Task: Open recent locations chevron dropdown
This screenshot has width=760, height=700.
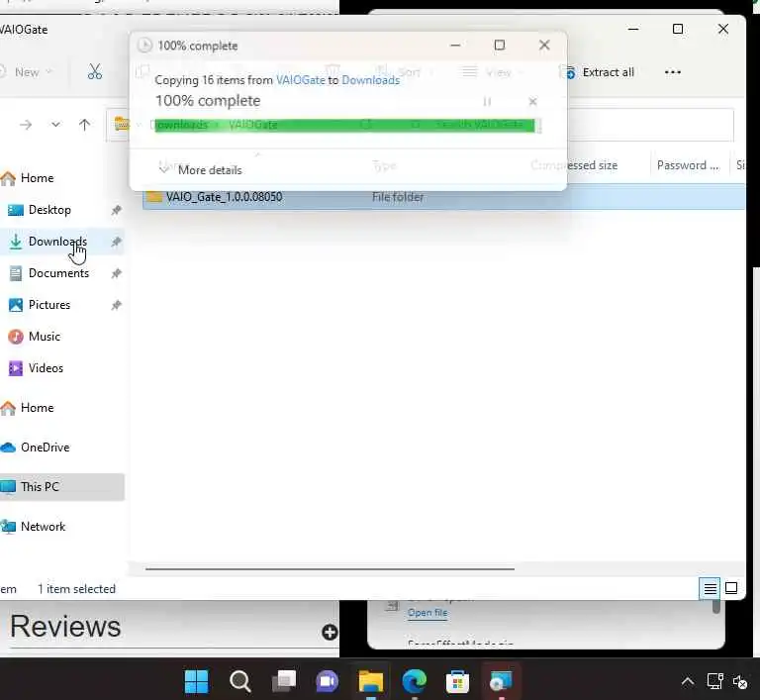Action: point(55,125)
